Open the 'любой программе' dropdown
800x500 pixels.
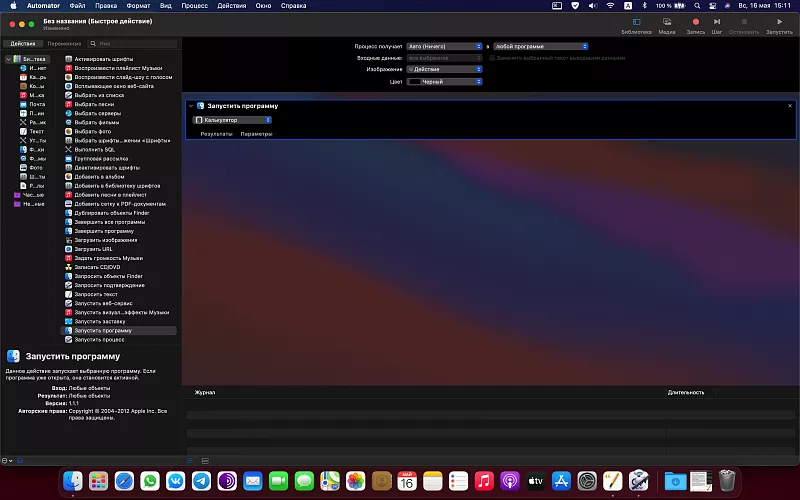pos(540,46)
